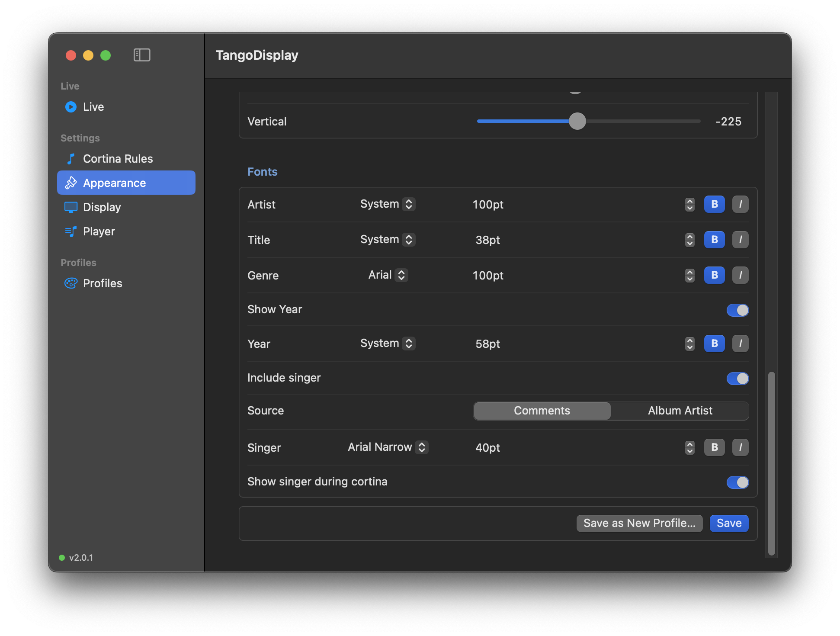The height and width of the screenshot is (636, 840).
Task: Click the TangoDisplay window title
Action: (x=257, y=55)
